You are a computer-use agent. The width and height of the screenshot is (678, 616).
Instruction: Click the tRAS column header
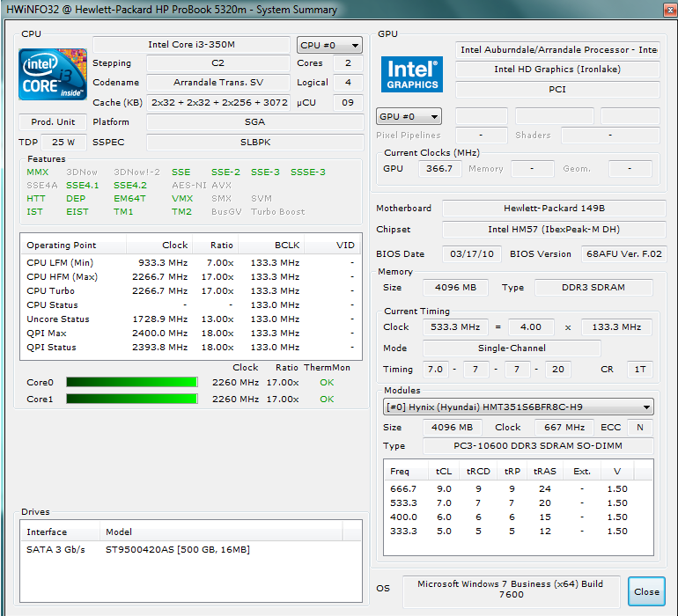[x=545, y=471]
